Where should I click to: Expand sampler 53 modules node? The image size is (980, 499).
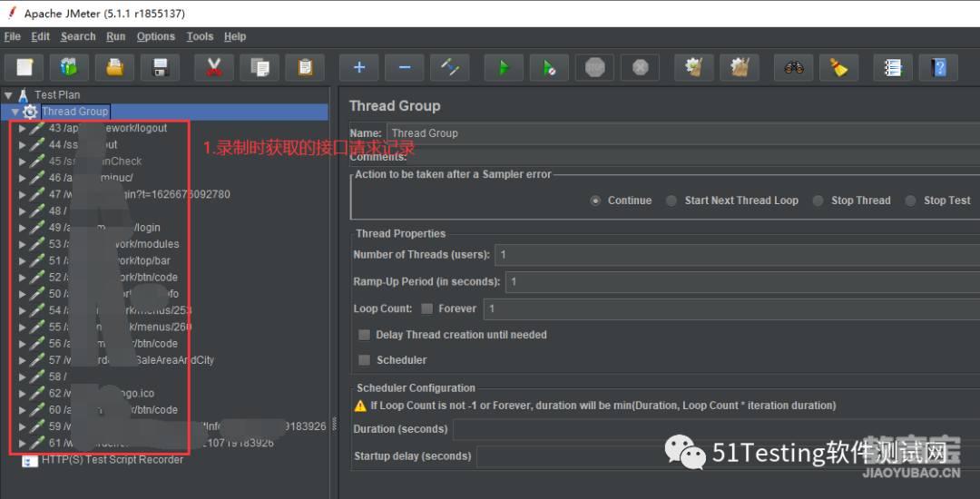tap(23, 244)
